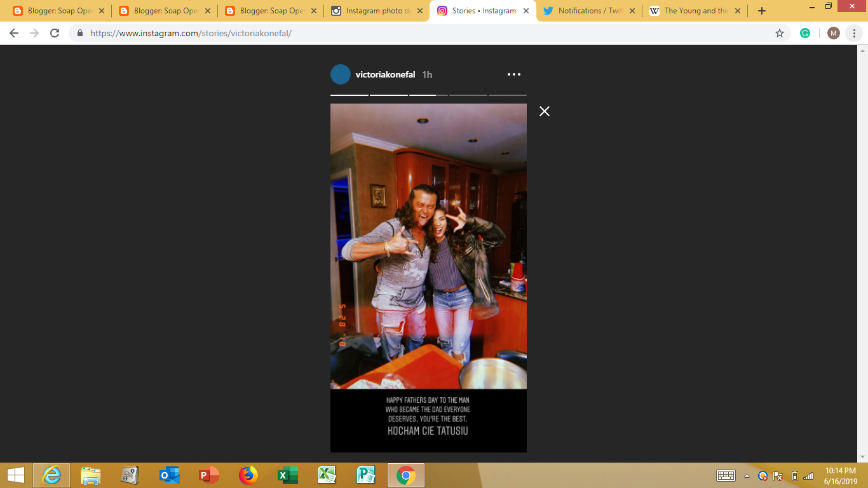Switch to the second Blogger Soap Opera tab
868x488 pixels.
point(165,11)
